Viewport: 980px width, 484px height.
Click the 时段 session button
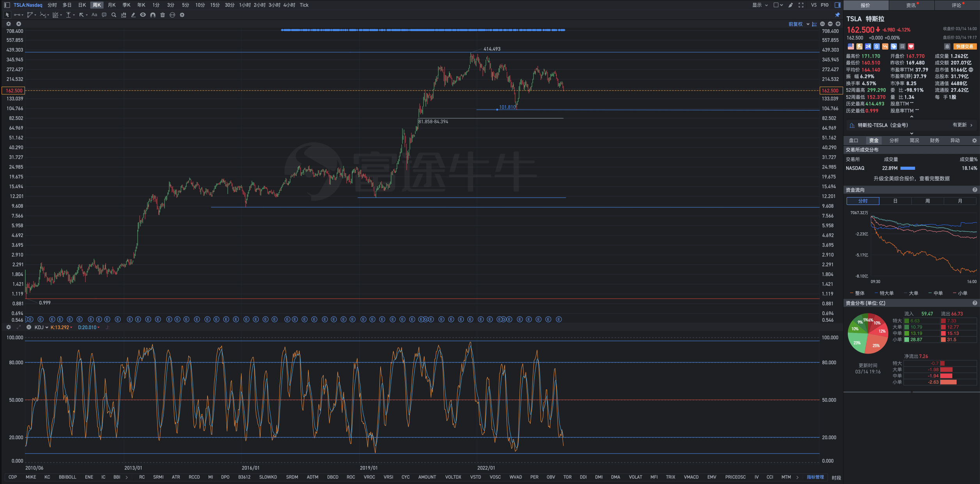836,478
